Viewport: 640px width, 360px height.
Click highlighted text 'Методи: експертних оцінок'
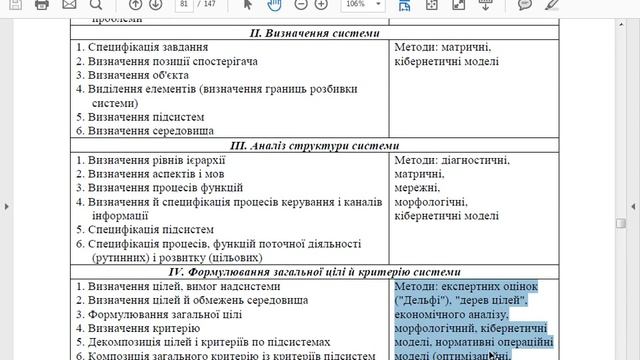pos(466,287)
